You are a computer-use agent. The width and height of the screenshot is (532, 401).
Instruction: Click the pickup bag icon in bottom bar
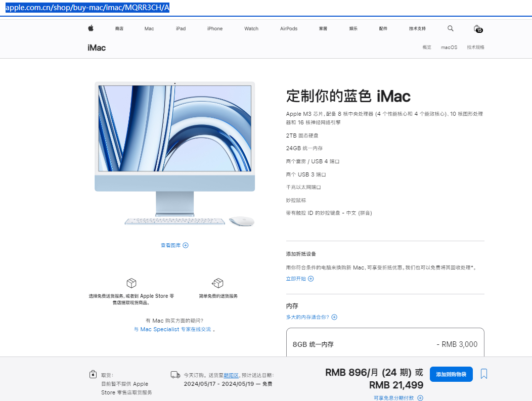[x=93, y=374]
